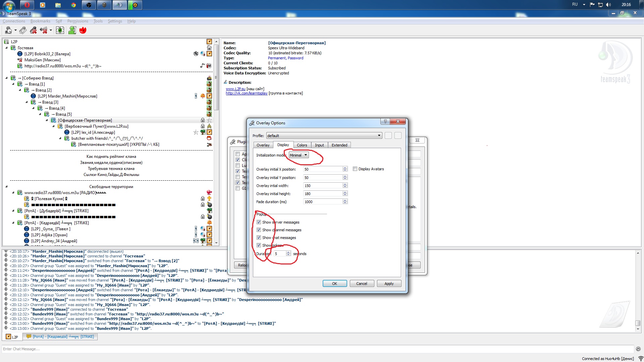Open the Permissions menu
The image size is (644, 362).
click(x=77, y=21)
